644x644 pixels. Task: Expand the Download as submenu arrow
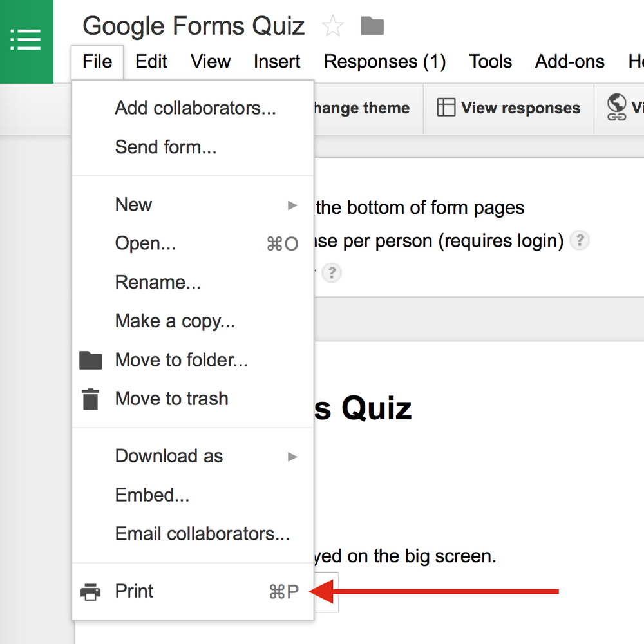pos(292,457)
